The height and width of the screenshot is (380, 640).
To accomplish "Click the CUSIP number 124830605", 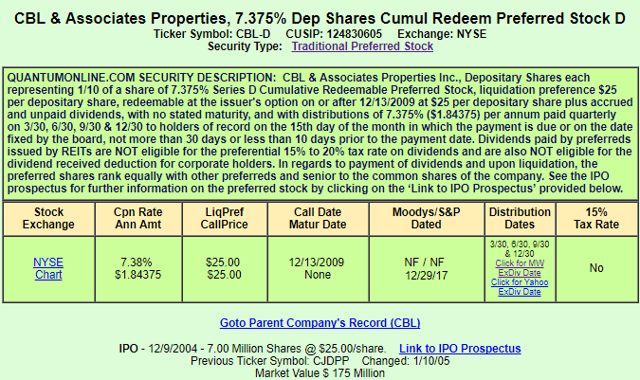I will point(354,34).
